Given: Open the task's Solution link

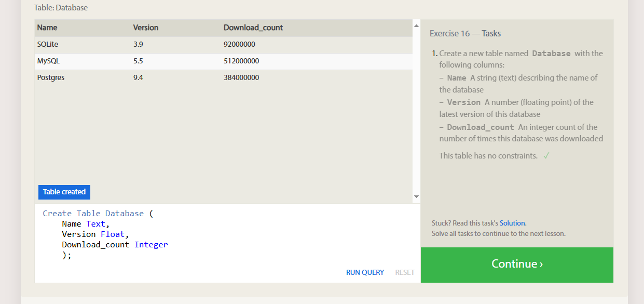Looking at the screenshot, I should 512,223.
